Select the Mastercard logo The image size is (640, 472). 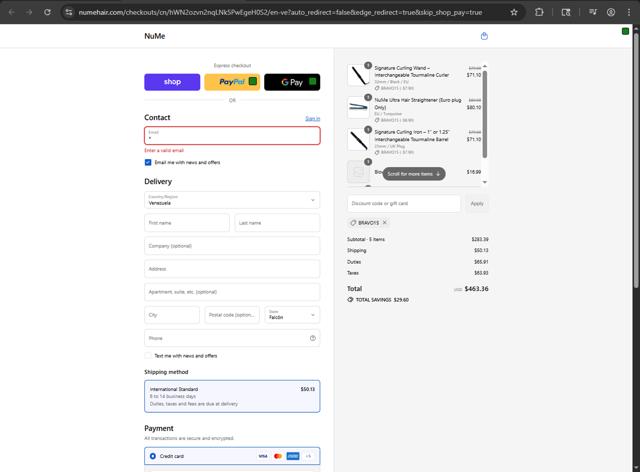(278, 456)
